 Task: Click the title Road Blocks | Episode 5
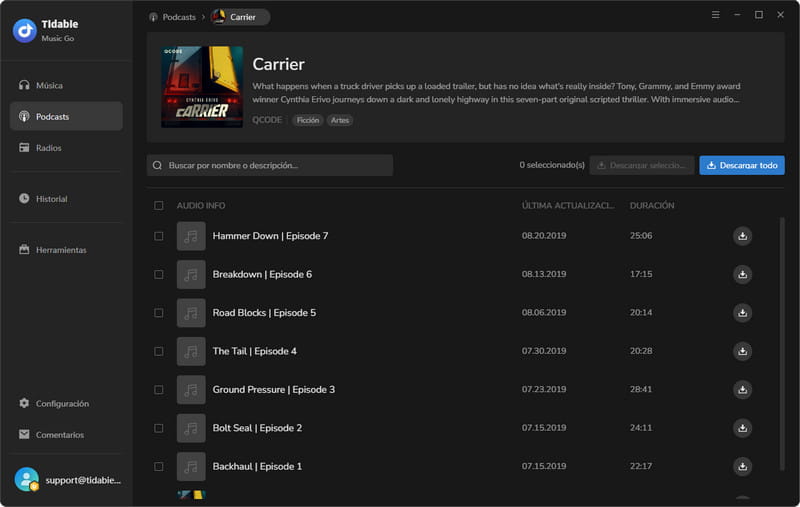tap(264, 313)
